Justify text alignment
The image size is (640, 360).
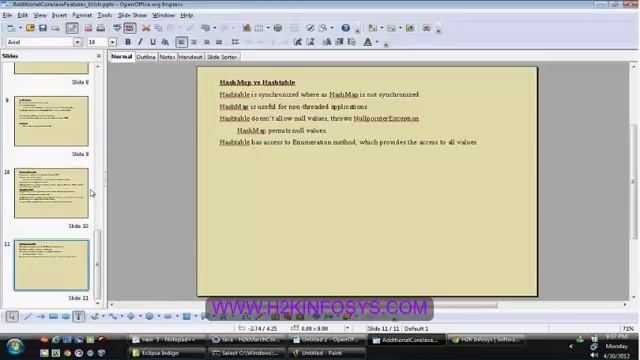pos(219,42)
